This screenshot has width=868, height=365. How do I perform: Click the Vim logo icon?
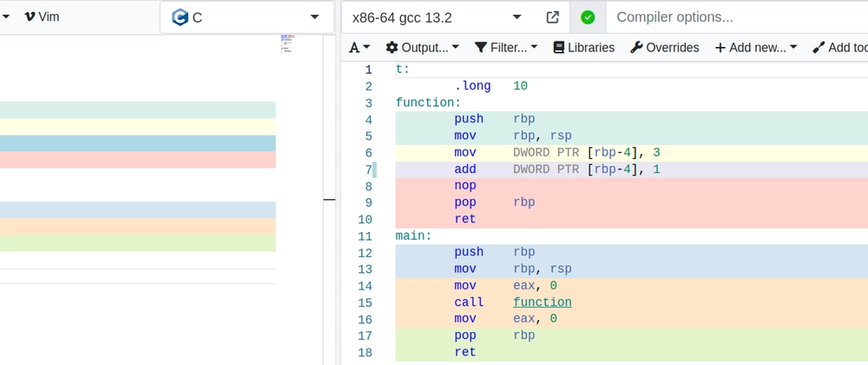coord(30,17)
